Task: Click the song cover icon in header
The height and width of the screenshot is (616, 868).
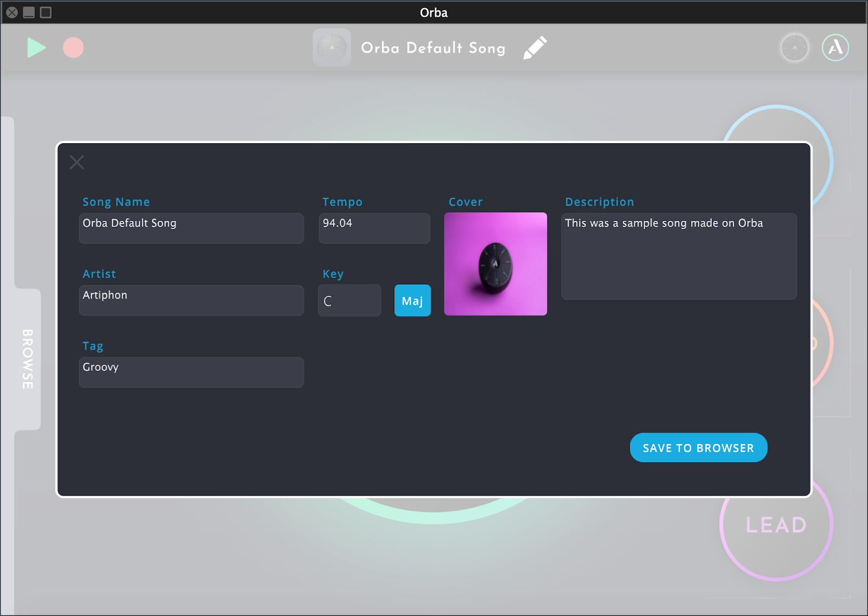Action: tap(332, 48)
